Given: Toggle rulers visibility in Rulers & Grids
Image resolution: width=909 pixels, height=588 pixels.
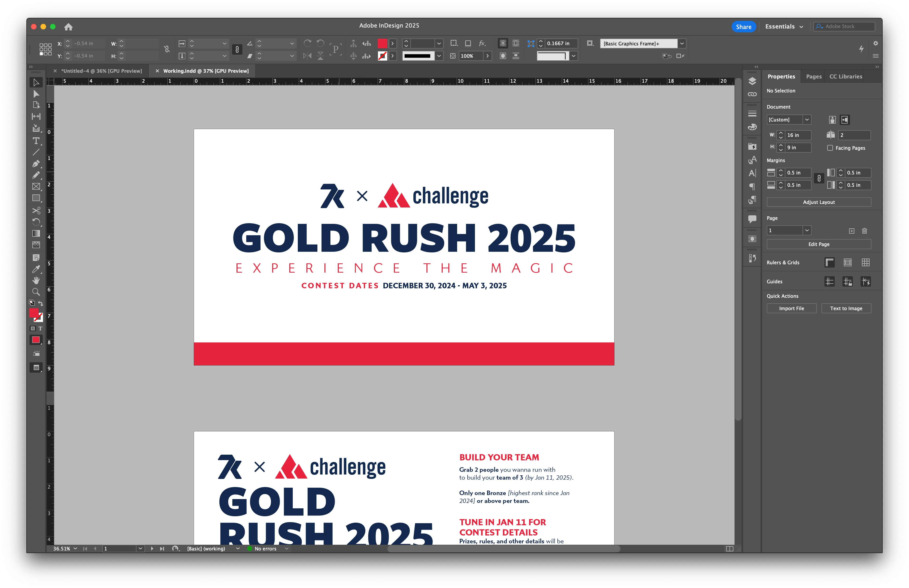Looking at the screenshot, I should click(x=829, y=262).
